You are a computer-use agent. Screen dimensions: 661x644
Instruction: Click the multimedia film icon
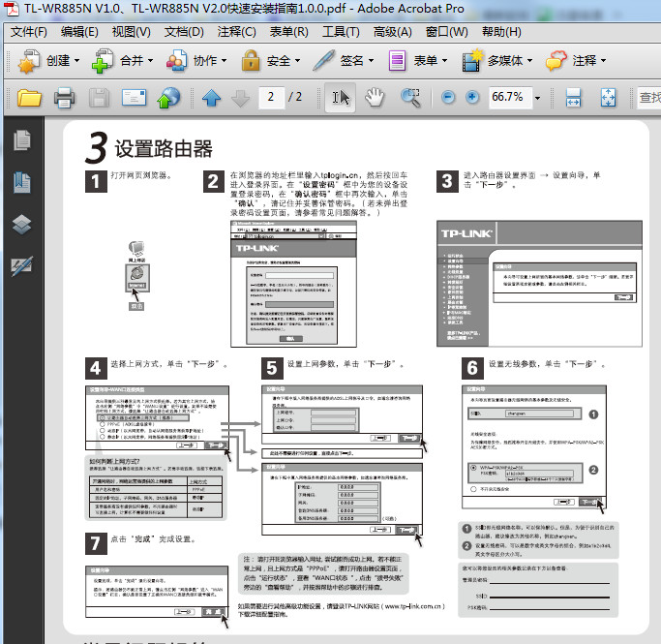472,61
